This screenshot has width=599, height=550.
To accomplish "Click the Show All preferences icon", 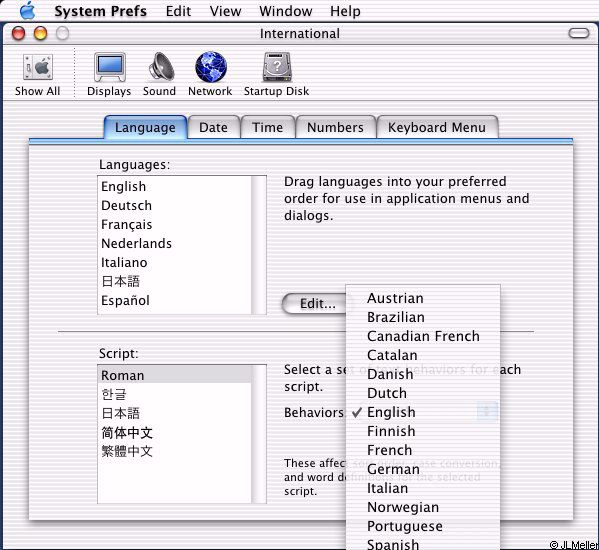I will point(37,68).
